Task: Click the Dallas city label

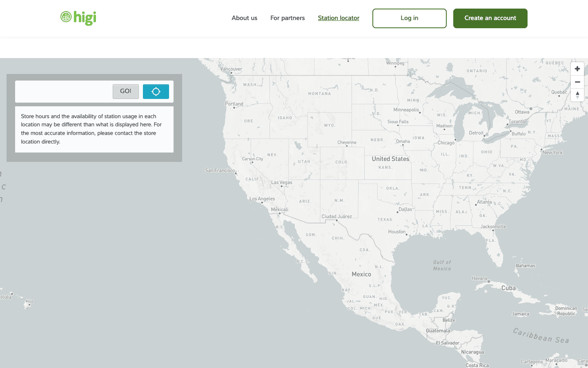Action: (x=405, y=209)
